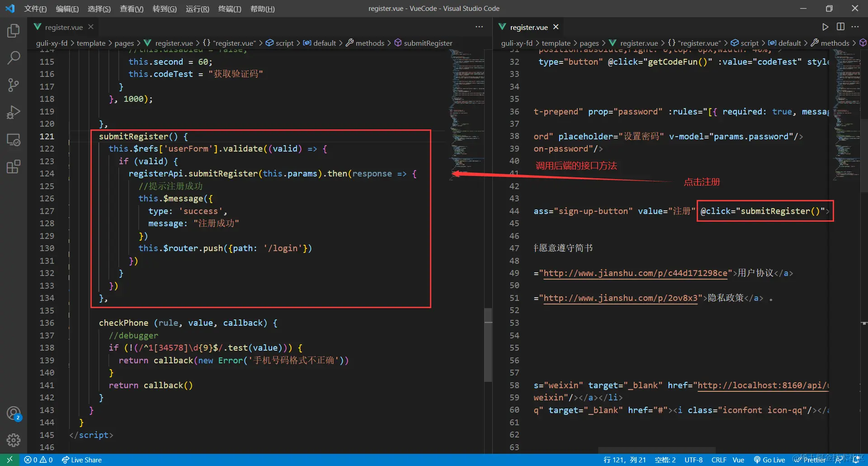Open the Accounts menu icon

[x=14, y=413]
